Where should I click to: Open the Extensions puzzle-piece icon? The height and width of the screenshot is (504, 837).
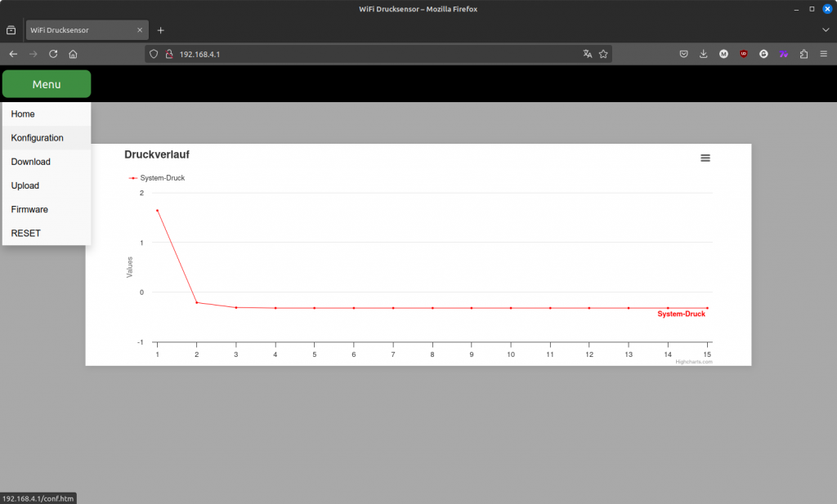pos(803,54)
